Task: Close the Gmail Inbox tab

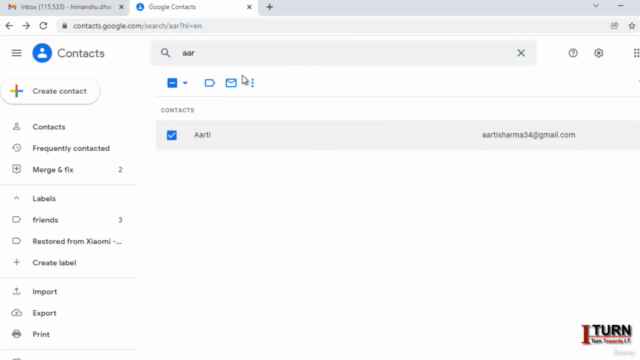Action: pyautogui.click(x=121, y=7)
